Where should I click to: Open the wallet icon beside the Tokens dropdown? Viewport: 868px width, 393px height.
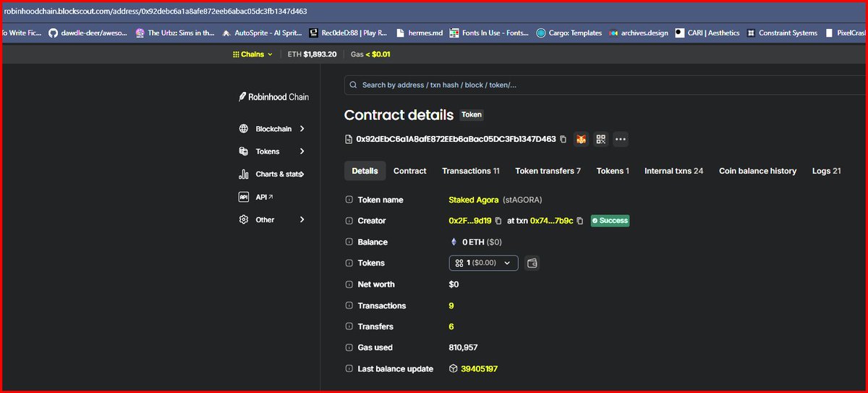(532, 263)
